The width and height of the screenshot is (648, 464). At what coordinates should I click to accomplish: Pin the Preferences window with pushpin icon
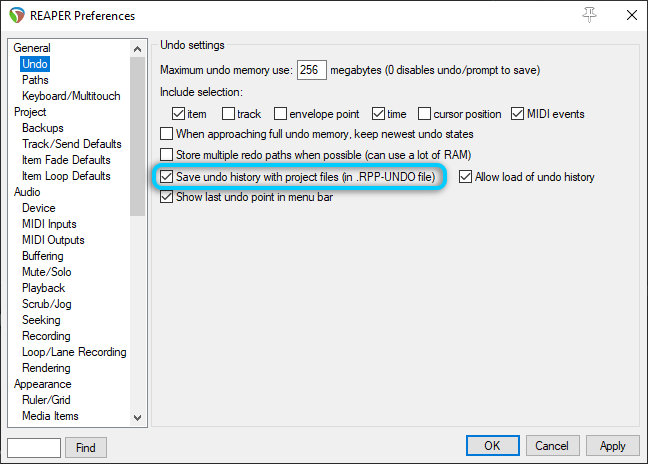tap(589, 15)
